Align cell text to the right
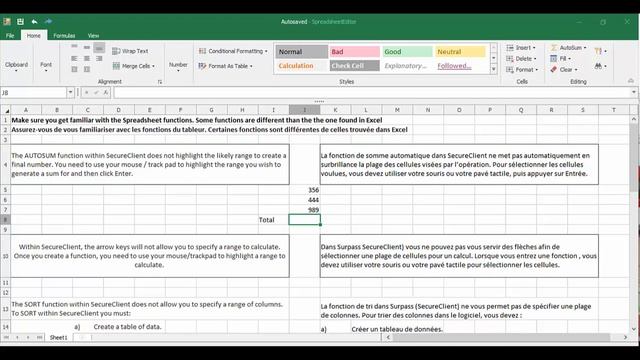 click(x=99, y=58)
